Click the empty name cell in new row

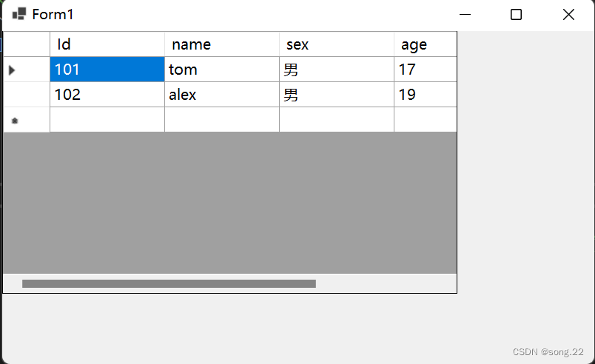pos(222,120)
